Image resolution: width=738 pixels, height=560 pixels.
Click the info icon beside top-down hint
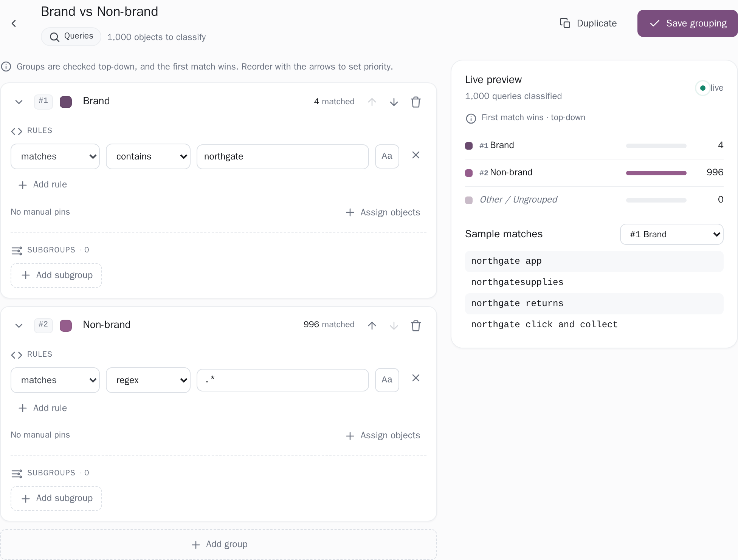6,67
